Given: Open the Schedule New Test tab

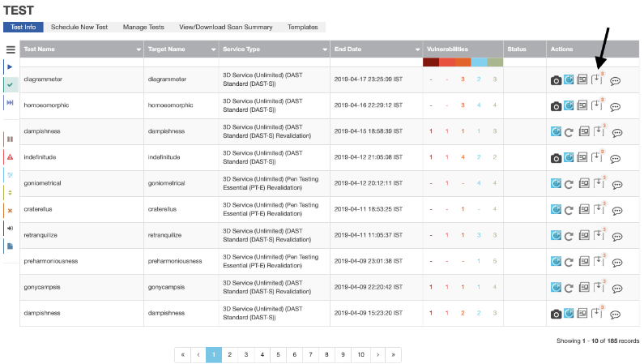Looking at the screenshot, I should coord(79,27).
